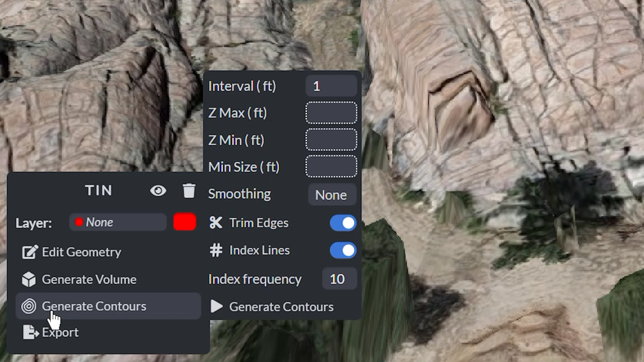Click the Index frequency value field
Screen dimensions: 644x362
tap(339, 279)
